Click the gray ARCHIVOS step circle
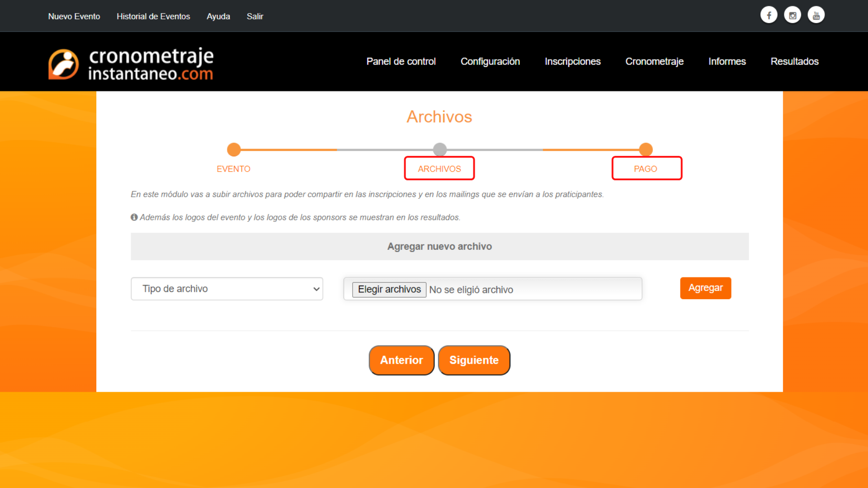Image resolution: width=868 pixels, height=488 pixels. pos(439,149)
